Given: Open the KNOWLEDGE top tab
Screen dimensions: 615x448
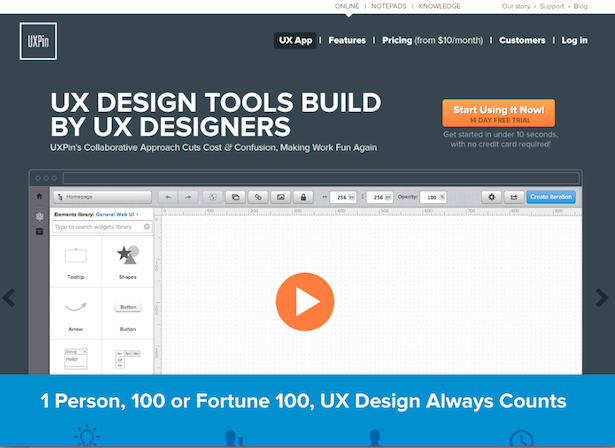Looking at the screenshot, I should [x=439, y=6].
